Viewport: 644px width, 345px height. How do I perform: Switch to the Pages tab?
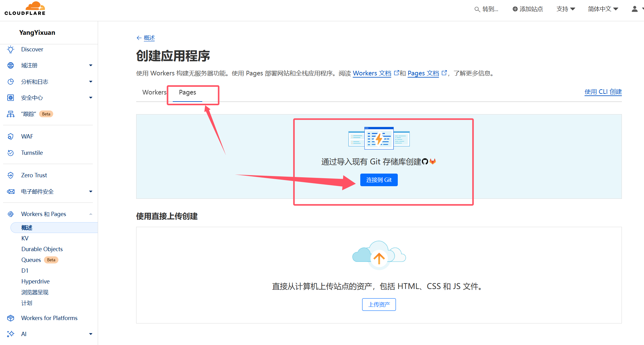(x=188, y=92)
